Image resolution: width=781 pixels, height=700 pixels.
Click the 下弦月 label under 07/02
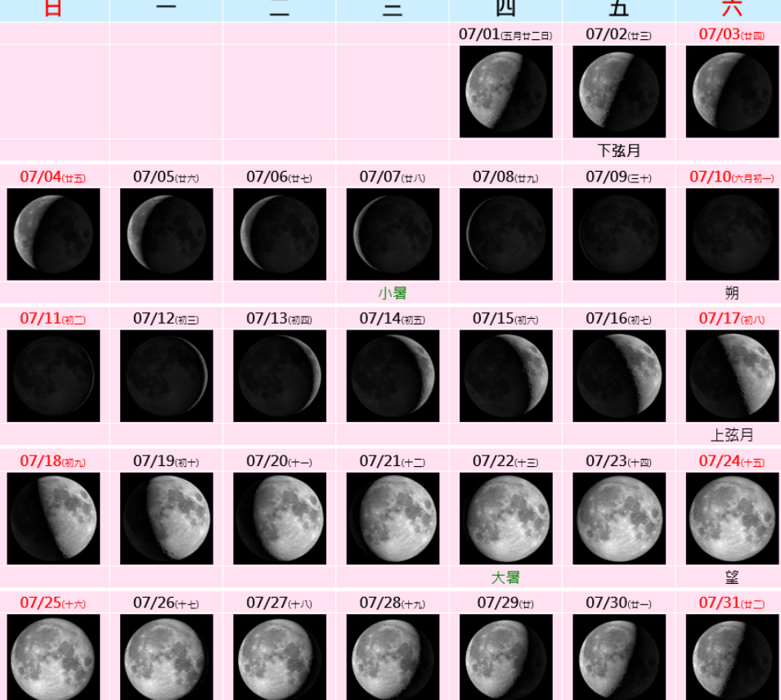coord(618,150)
